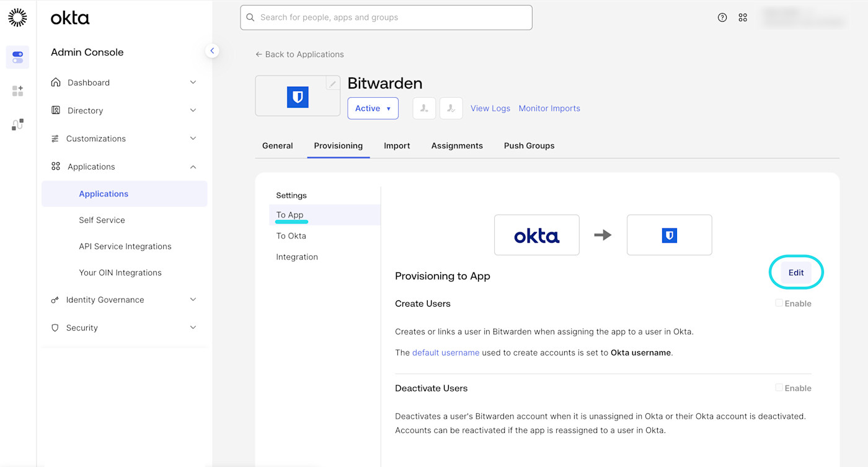This screenshot has width=868, height=467.
Task: Click the Okta sunburst logo icon
Action: pyautogui.click(x=17, y=17)
